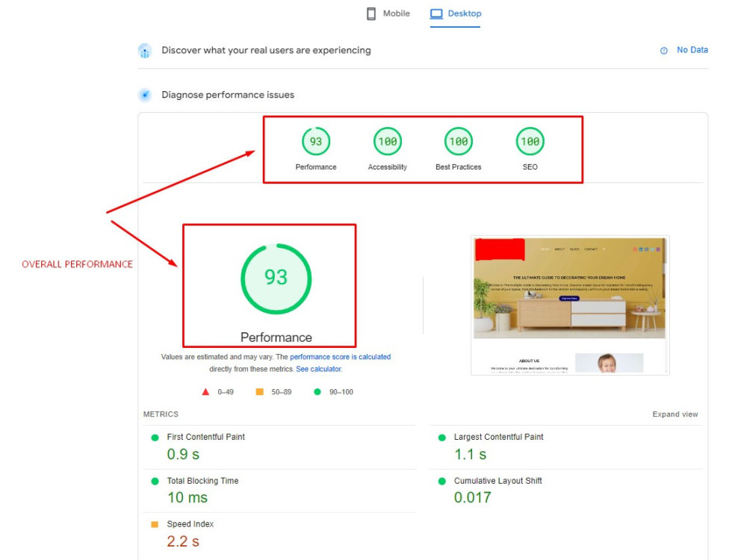Click the Cumulative Layout Shift label
Viewport: 747px width, 560px height.
[498, 480]
